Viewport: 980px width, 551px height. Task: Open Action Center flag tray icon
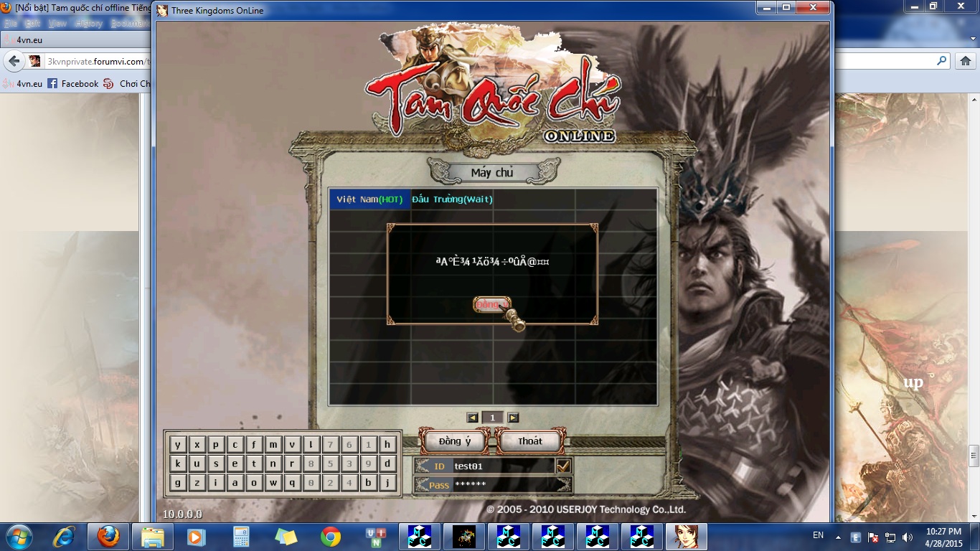pos(873,537)
